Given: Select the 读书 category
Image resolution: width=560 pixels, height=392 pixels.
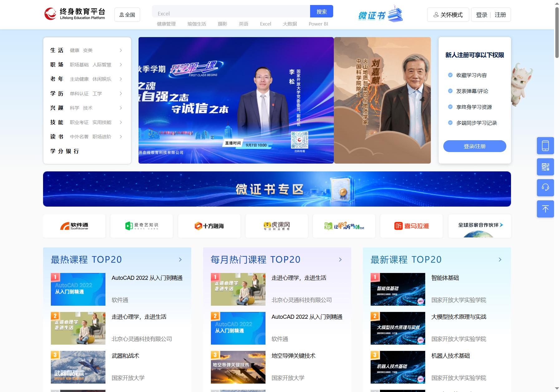Looking at the screenshot, I should 57,136.
